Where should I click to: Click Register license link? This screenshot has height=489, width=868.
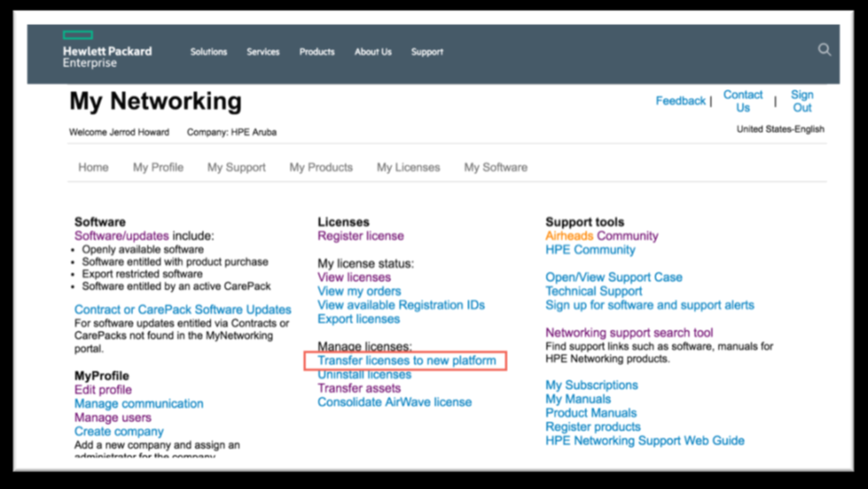[x=360, y=235]
